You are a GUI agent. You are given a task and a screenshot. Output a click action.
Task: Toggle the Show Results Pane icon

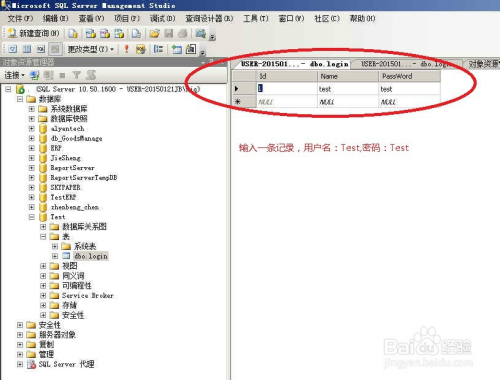coord(55,49)
